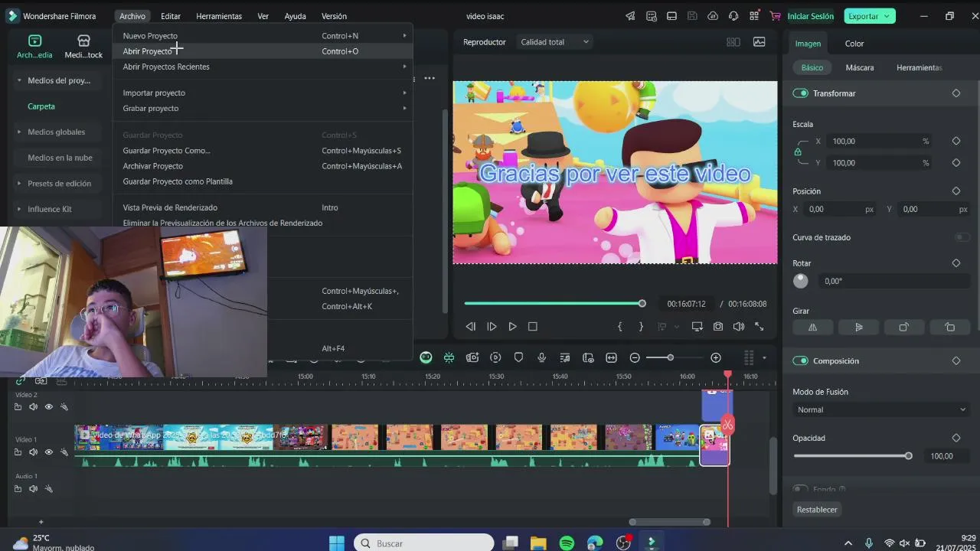
Task: Click the shield marker icon in timeline toolbar
Action: pos(518,357)
